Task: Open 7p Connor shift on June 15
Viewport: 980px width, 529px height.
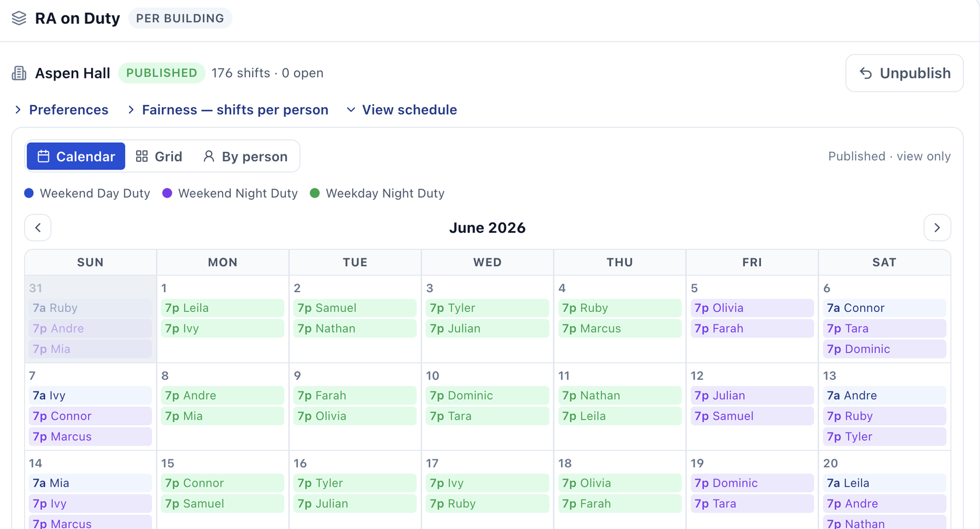Action: (223, 483)
